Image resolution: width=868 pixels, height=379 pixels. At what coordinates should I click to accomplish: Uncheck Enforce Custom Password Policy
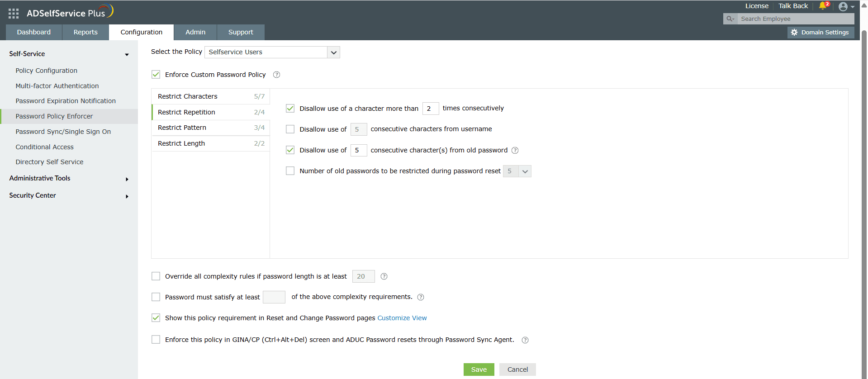click(x=156, y=75)
